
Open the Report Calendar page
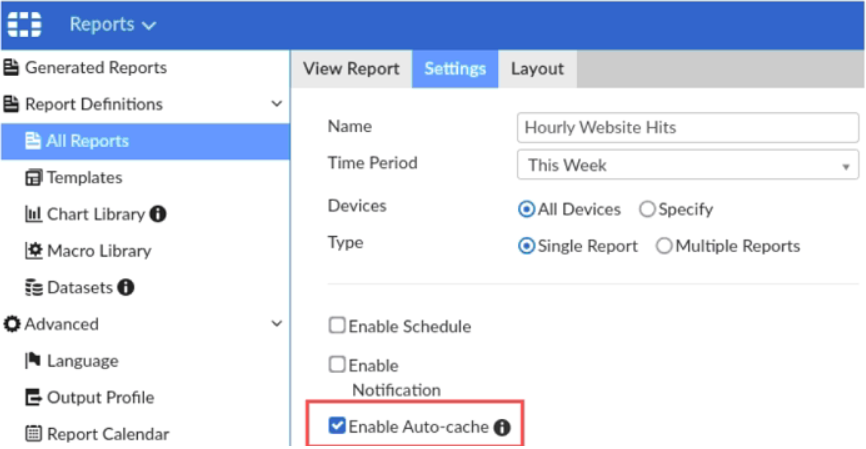[107, 434]
